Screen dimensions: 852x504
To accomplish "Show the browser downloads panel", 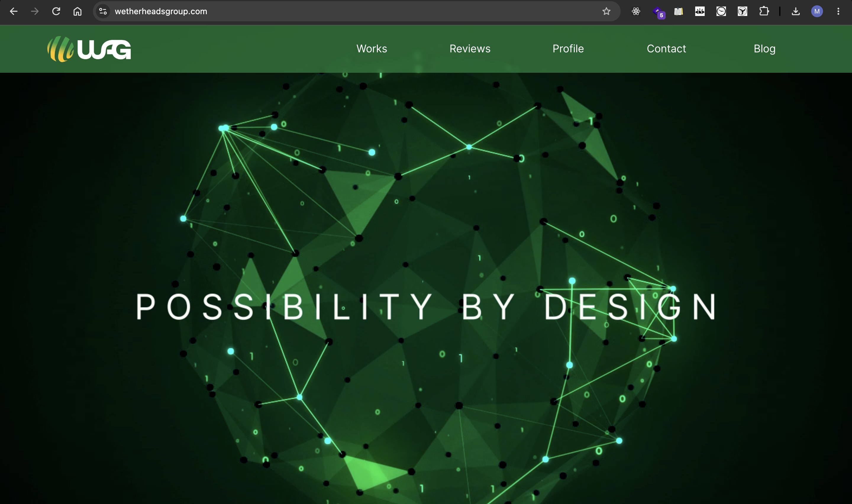I will click(x=795, y=11).
